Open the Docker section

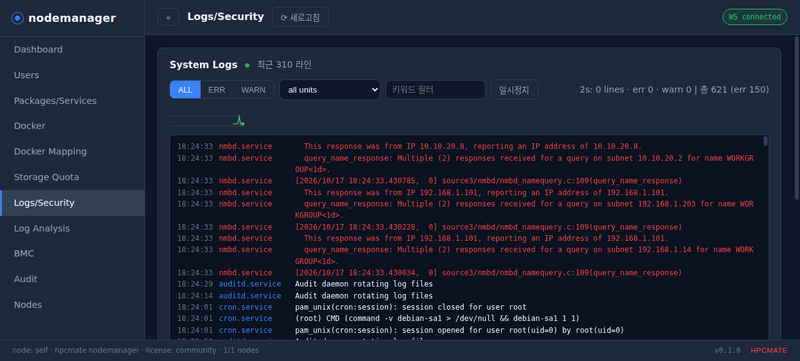(x=72, y=126)
